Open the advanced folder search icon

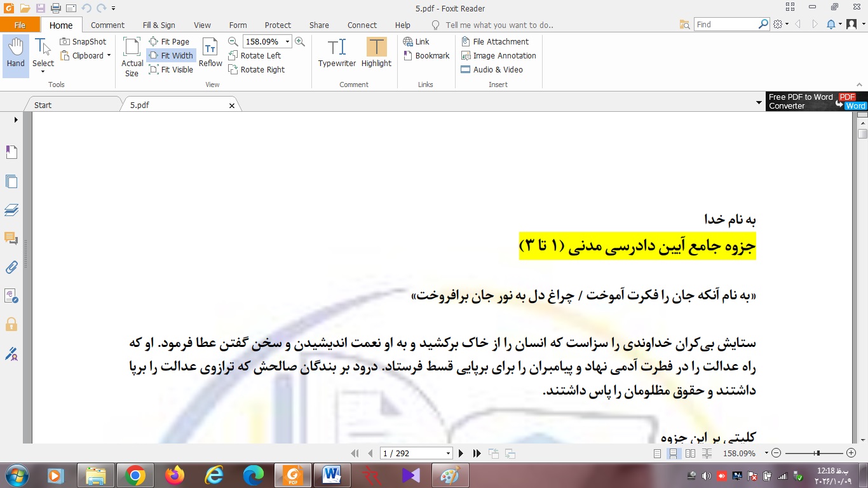point(684,24)
